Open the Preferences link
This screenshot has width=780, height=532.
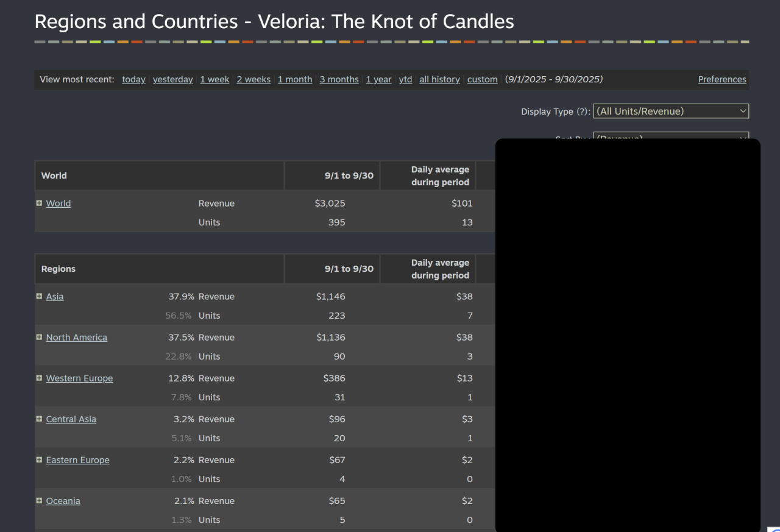pyautogui.click(x=721, y=80)
